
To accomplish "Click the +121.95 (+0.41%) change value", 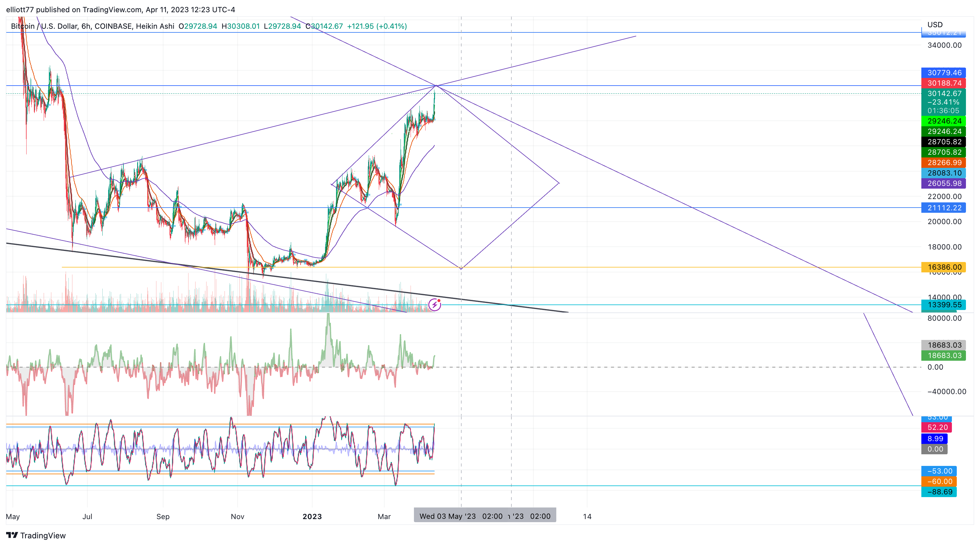I will 377,26.
